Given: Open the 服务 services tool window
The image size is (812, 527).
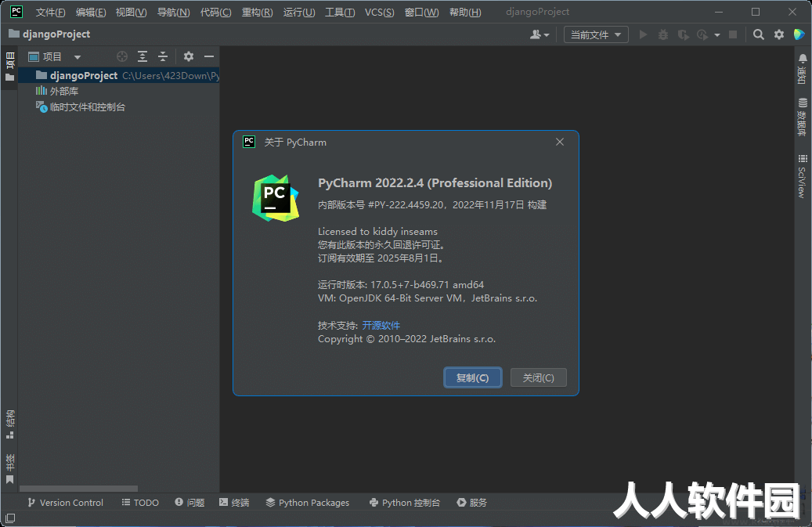Looking at the screenshot, I should (x=471, y=503).
